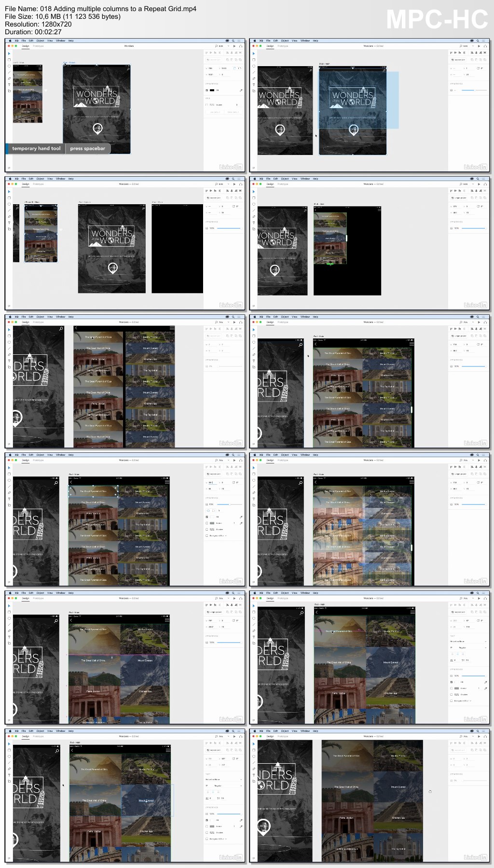The width and height of the screenshot is (494, 868).
Task: Enable Background Blur checkbox in seventh frame
Action: tap(207, 536)
